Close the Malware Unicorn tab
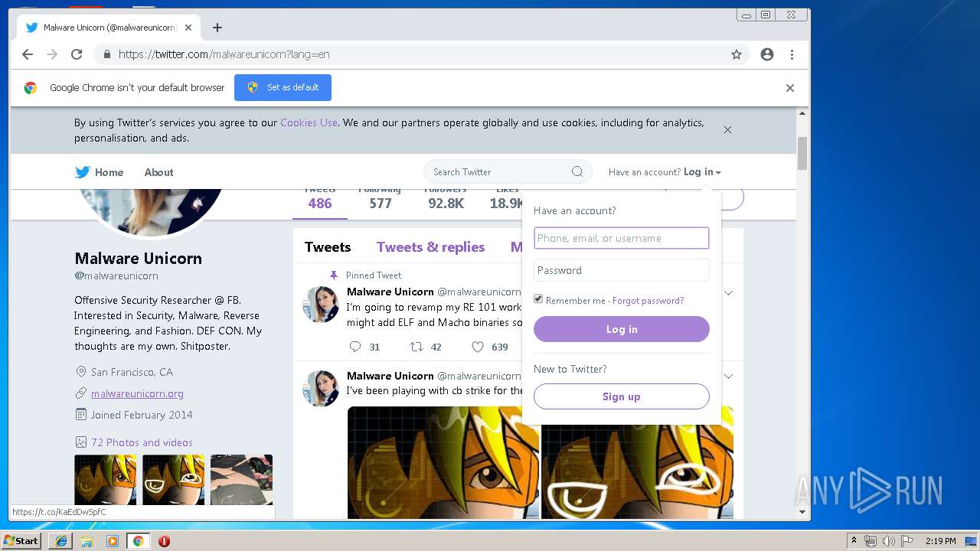This screenshot has width=980, height=551. 188,28
